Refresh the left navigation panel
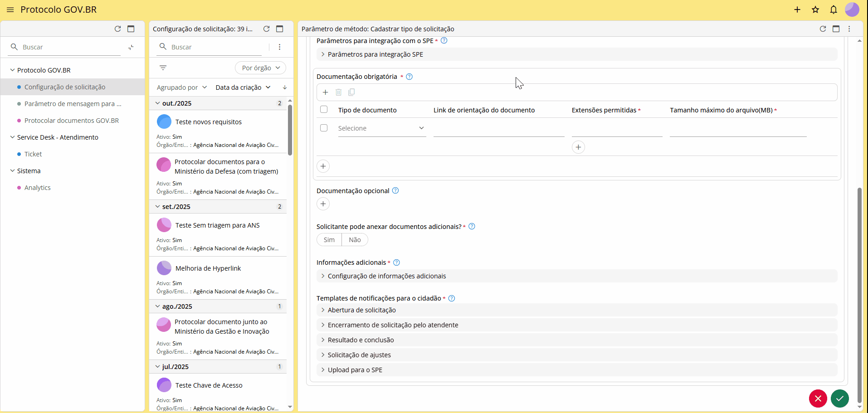The width and height of the screenshot is (868, 413). [x=117, y=29]
